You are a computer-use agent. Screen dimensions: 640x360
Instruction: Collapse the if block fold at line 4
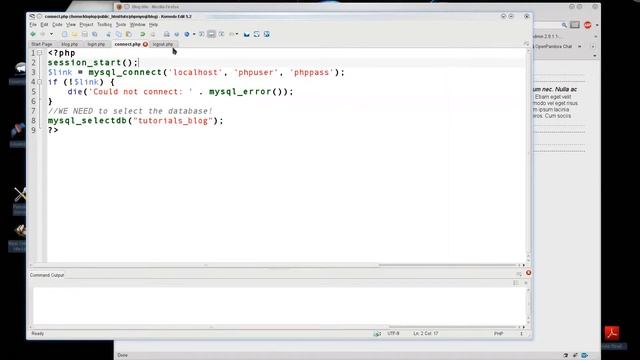40,82
